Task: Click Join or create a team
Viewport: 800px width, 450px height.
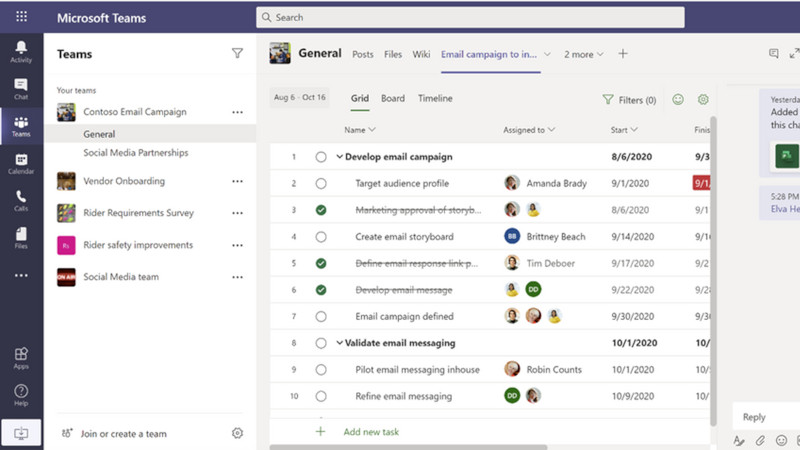Action: click(x=123, y=434)
